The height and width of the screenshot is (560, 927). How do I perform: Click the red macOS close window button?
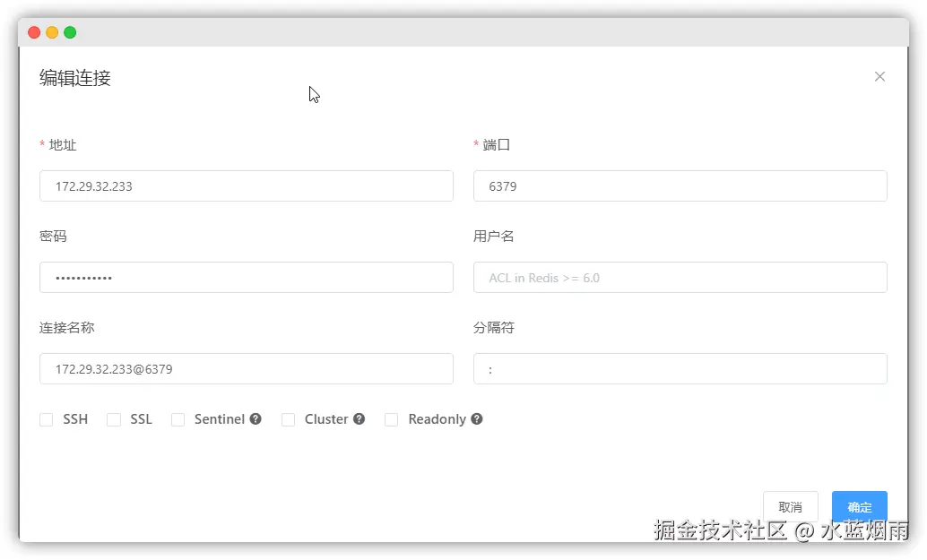[34, 32]
